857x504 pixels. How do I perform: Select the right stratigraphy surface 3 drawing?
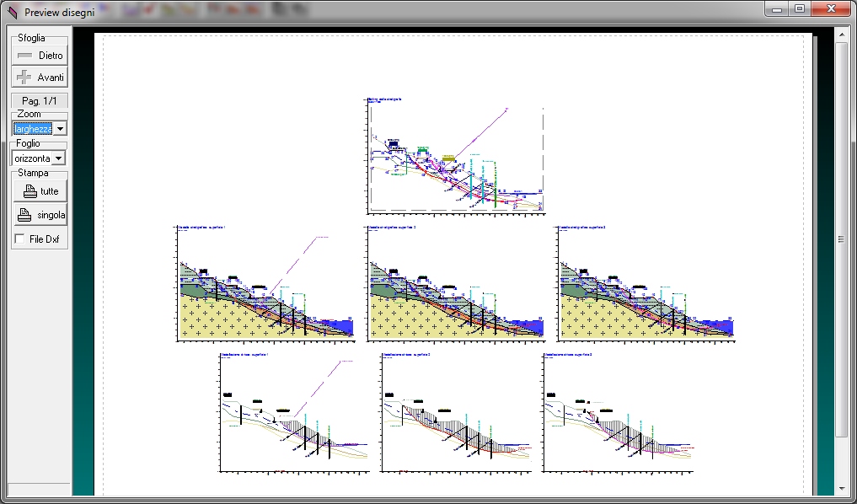646,284
